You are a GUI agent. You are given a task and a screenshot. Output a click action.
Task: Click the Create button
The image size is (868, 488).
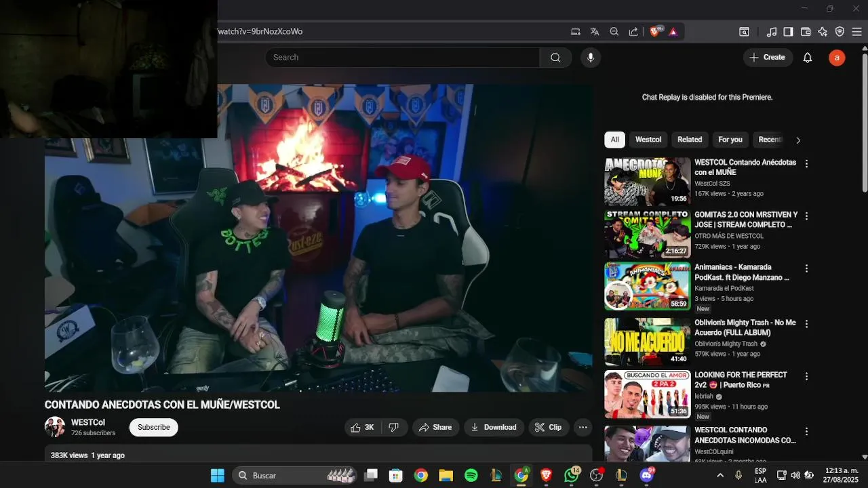pos(768,58)
